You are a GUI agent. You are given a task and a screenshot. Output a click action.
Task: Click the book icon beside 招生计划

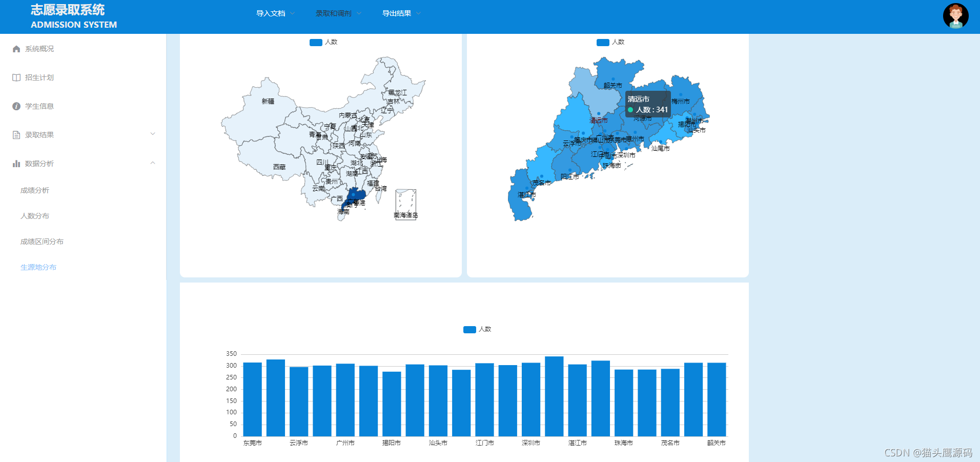[x=16, y=77]
